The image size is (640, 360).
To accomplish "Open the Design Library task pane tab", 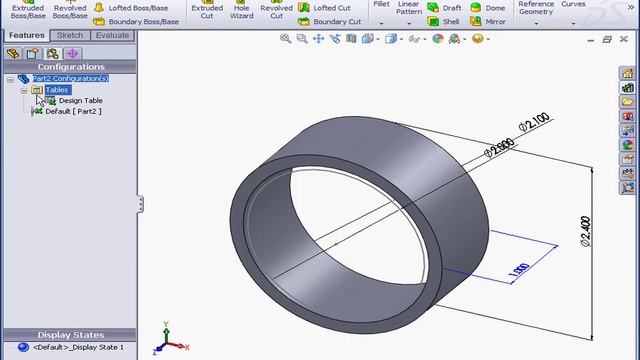I will pos(627,88).
